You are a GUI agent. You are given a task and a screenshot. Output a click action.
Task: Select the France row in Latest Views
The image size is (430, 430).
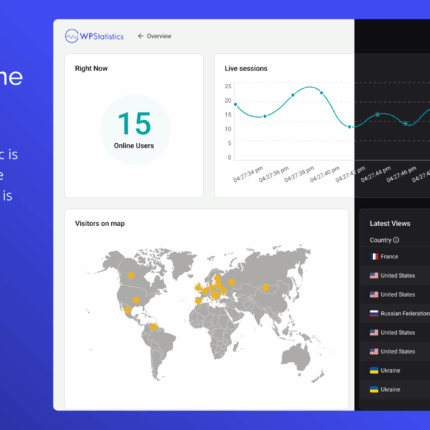[x=395, y=256]
